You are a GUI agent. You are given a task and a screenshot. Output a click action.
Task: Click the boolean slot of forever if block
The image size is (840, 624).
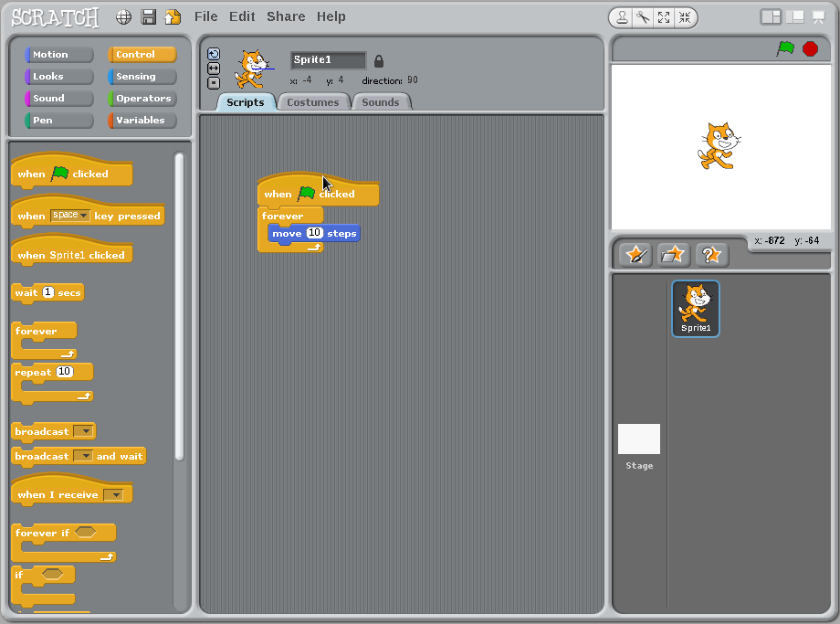[86, 533]
